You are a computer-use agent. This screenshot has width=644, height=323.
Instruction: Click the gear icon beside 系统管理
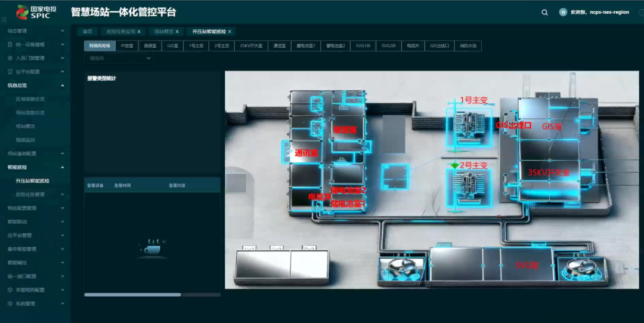[10, 303]
